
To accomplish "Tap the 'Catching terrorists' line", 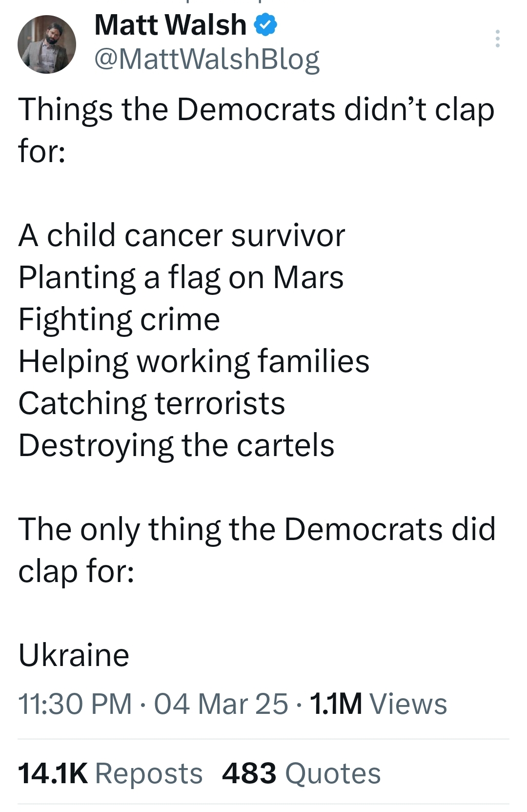I will pyautogui.click(x=151, y=404).
